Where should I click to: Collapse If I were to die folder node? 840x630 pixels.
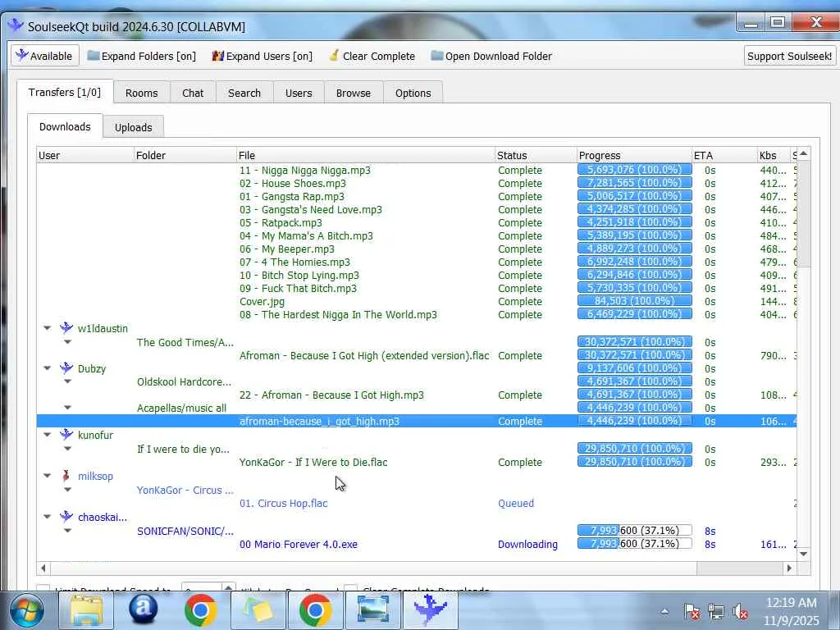pos(67,449)
